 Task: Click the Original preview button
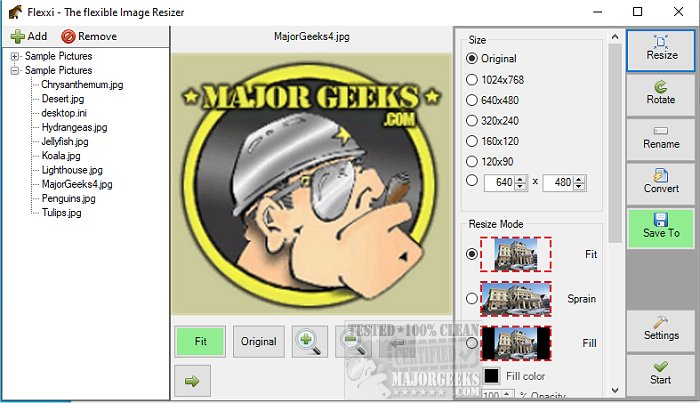[258, 341]
